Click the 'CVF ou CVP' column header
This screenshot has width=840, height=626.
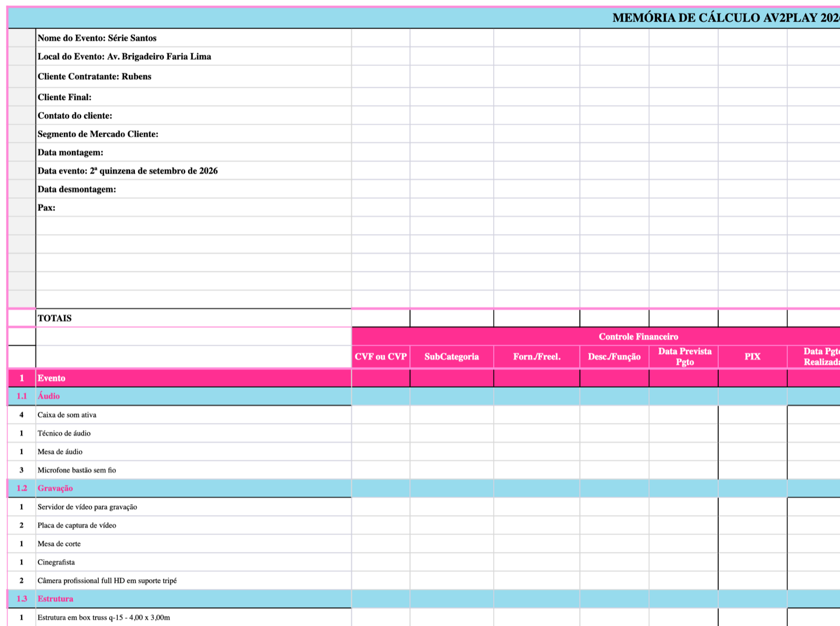coord(381,357)
